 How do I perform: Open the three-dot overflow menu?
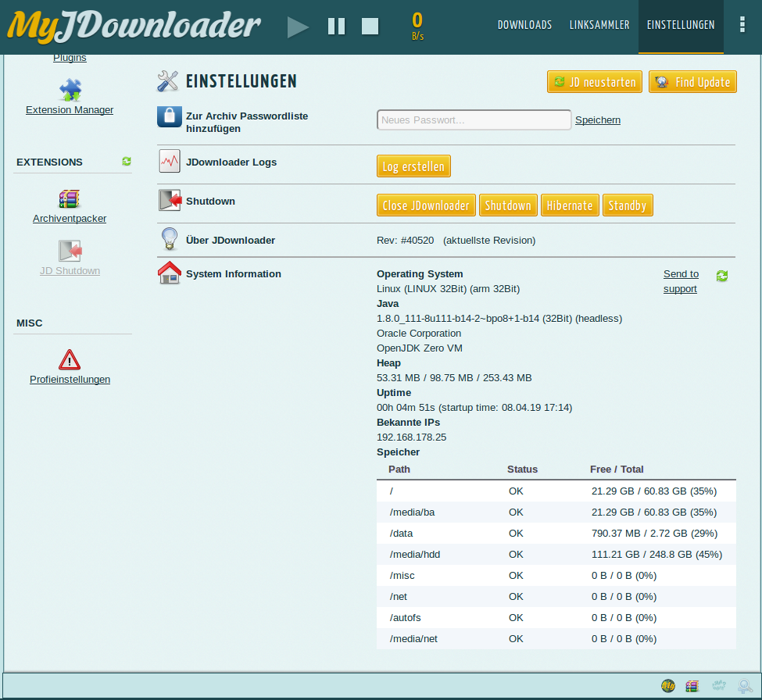tap(742, 25)
